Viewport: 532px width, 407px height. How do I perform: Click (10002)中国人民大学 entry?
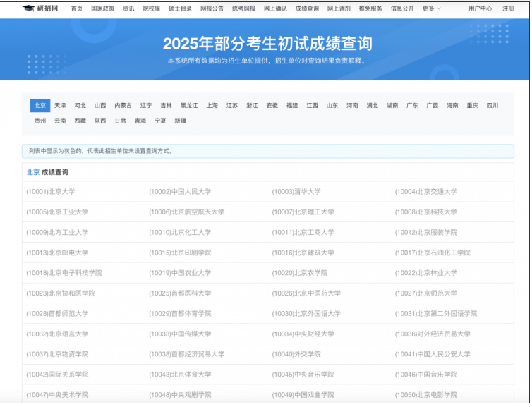click(180, 192)
